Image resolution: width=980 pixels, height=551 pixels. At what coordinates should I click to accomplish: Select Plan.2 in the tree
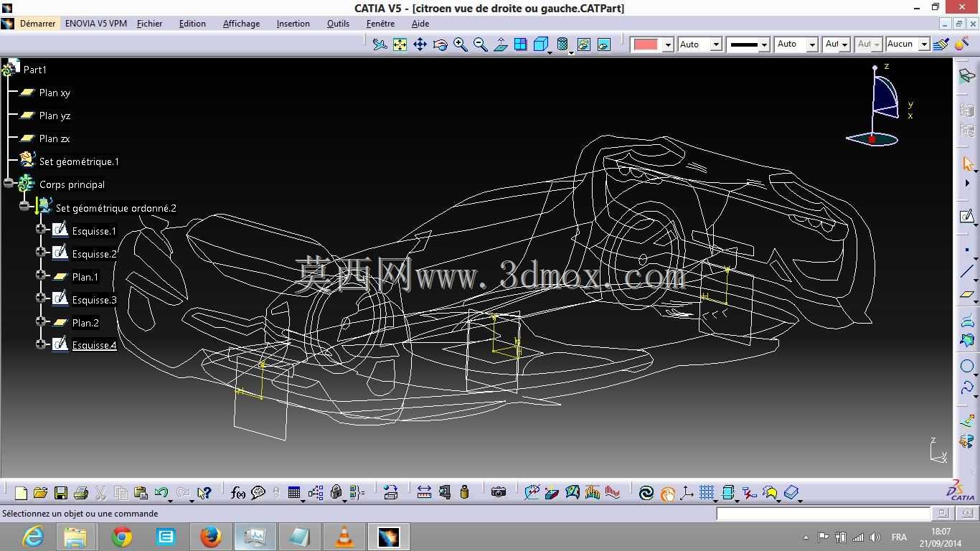pos(85,323)
